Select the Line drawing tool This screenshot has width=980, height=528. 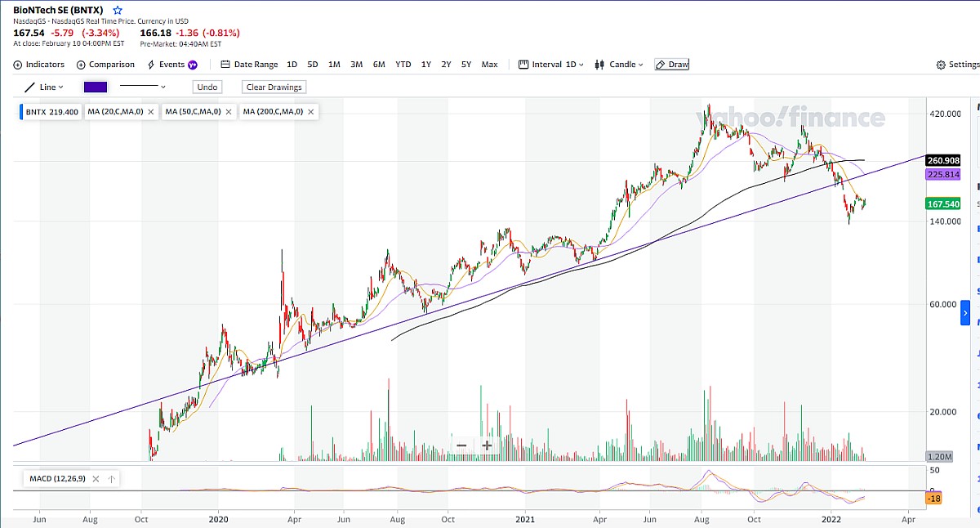pos(47,87)
